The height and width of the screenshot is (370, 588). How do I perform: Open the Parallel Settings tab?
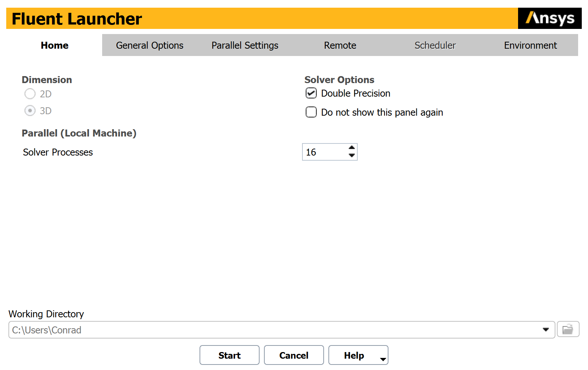(245, 45)
